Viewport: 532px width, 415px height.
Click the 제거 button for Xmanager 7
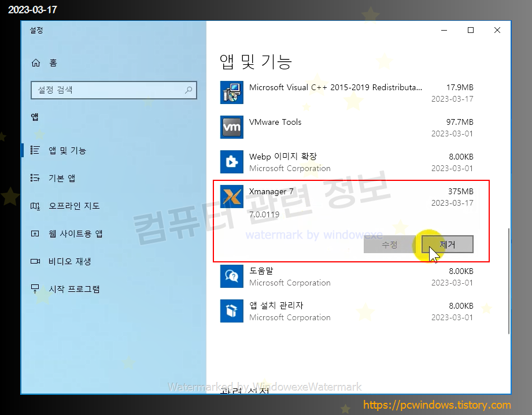(x=447, y=244)
